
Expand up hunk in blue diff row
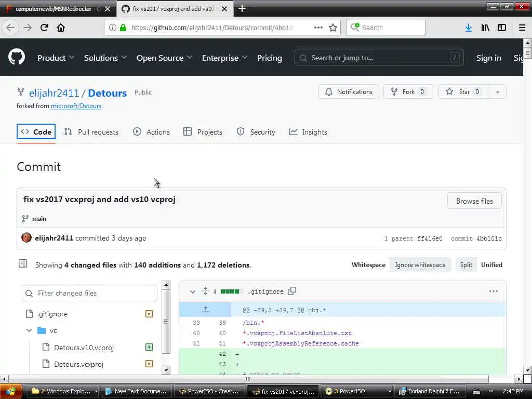point(205,310)
